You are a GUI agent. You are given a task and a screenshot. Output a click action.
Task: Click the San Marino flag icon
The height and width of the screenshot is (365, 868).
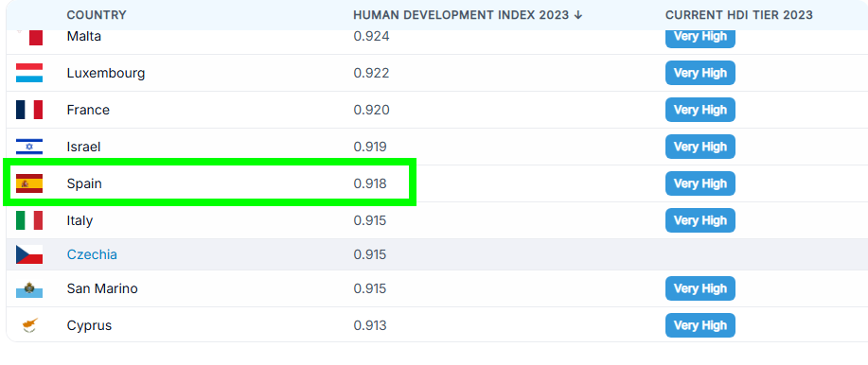tap(29, 288)
